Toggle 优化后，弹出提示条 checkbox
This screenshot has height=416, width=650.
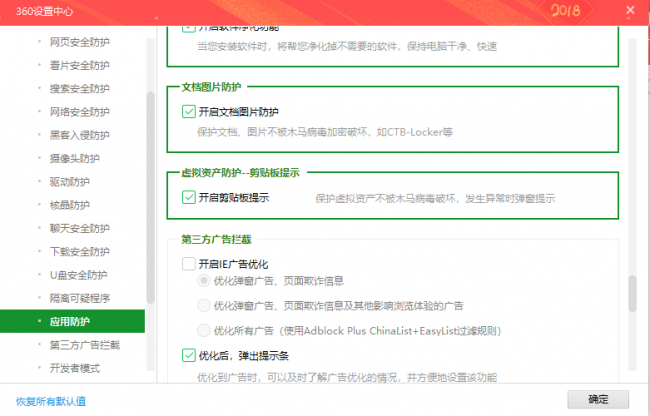tap(189, 355)
